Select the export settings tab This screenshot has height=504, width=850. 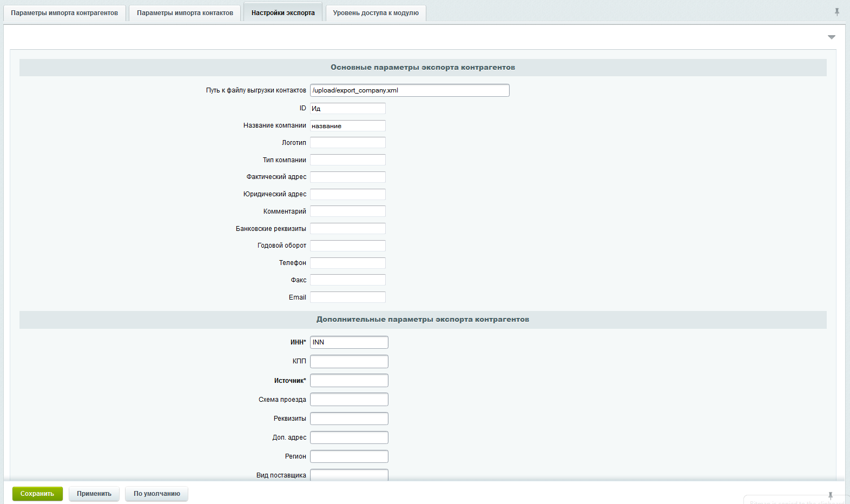point(283,12)
